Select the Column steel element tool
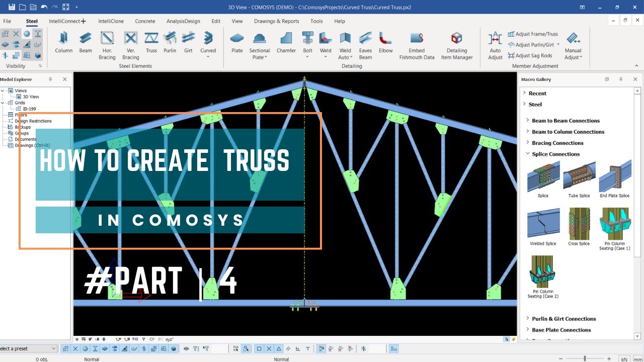Viewport: 644px width, 362px height. pyautogui.click(x=63, y=42)
